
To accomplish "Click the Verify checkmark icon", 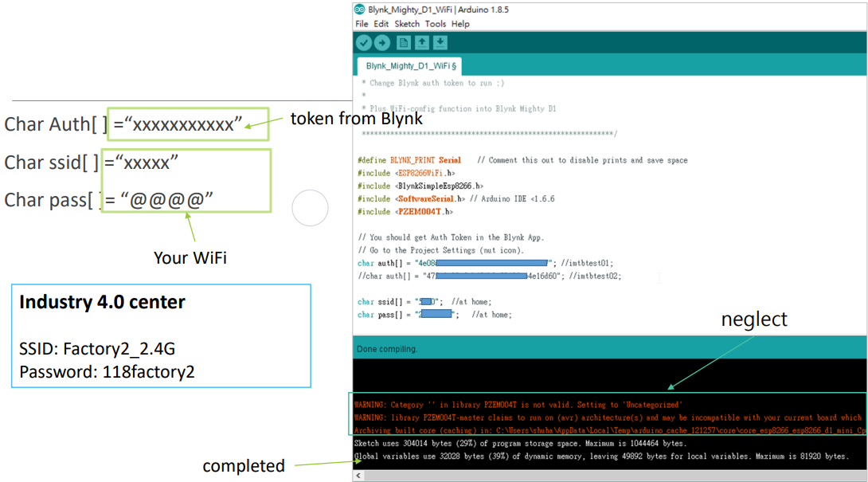I will pos(364,42).
